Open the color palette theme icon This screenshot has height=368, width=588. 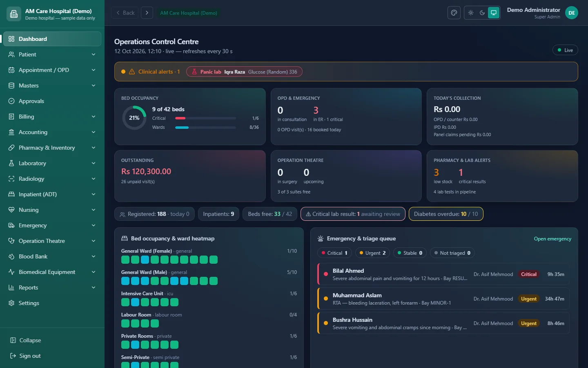454,13
